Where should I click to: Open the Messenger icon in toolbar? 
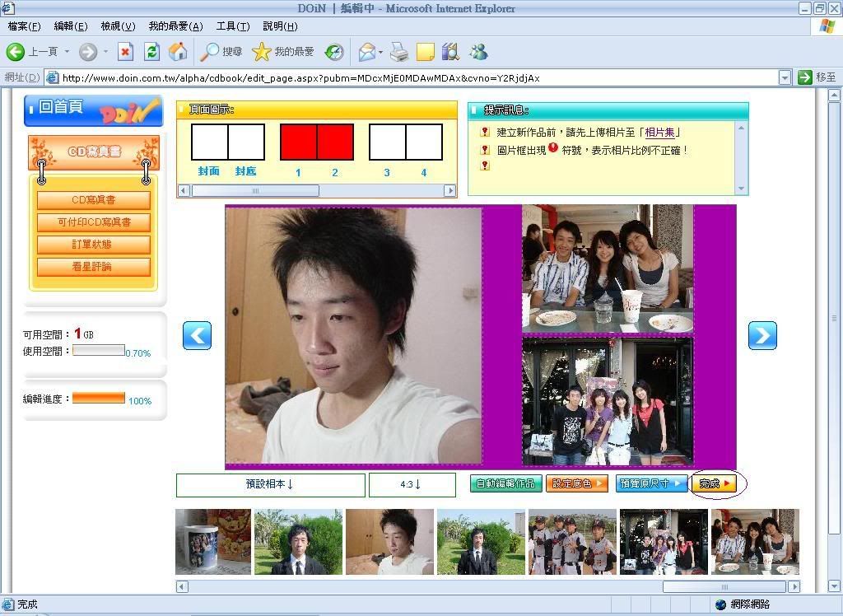478,52
